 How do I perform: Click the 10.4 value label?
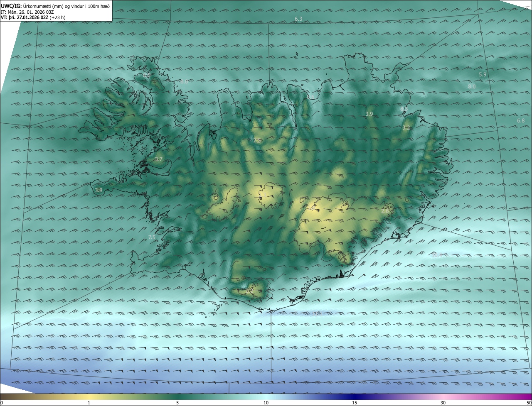[x=437, y=255]
